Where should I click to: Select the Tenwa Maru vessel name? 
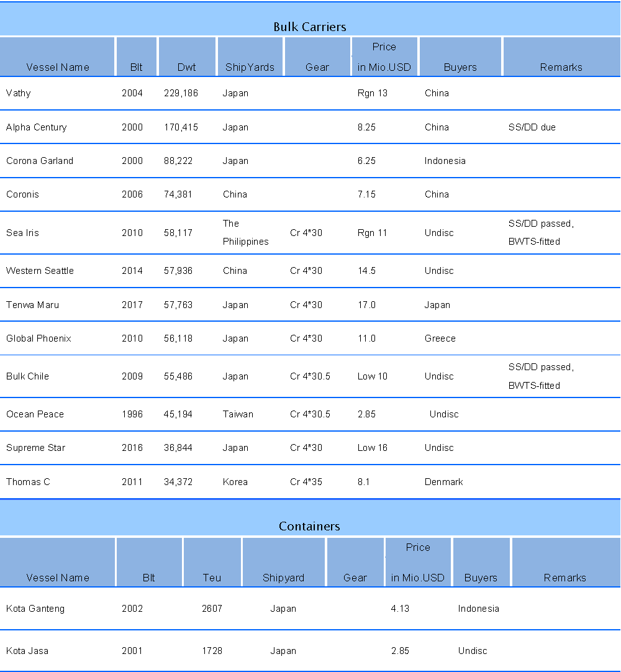tap(32, 305)
